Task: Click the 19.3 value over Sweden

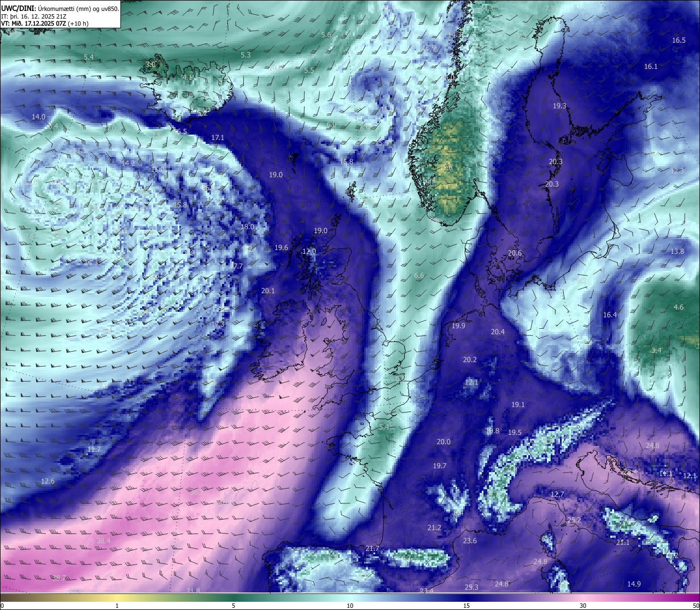Action: (559, 106)
